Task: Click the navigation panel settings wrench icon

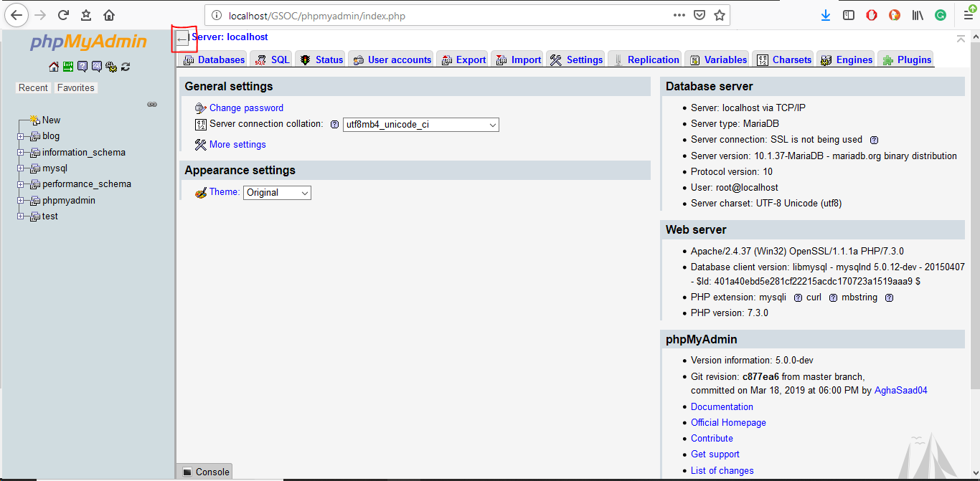Action: point(111,66)
